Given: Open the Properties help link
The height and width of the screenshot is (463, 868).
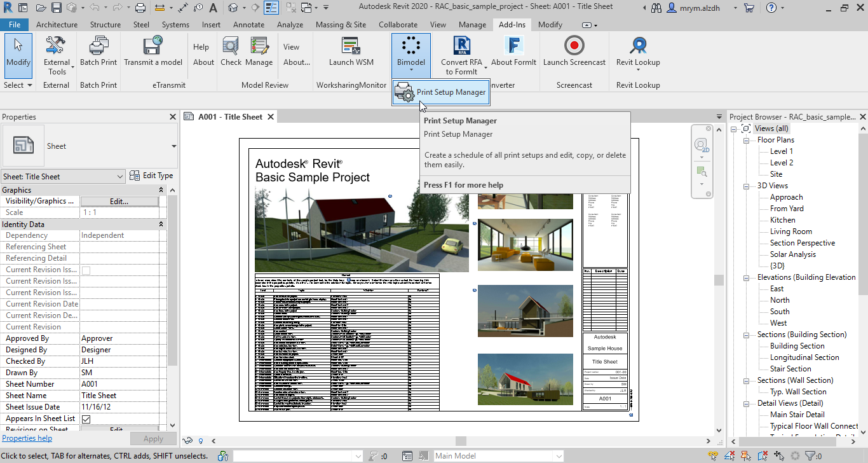Looking at the screenshot, I should point(27,438).
